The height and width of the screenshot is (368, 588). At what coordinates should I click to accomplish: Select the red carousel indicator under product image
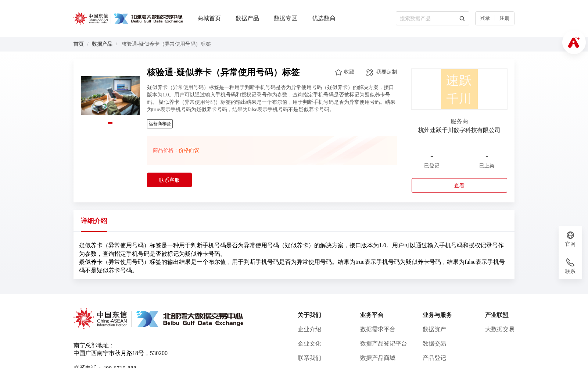tap(110, 123)
